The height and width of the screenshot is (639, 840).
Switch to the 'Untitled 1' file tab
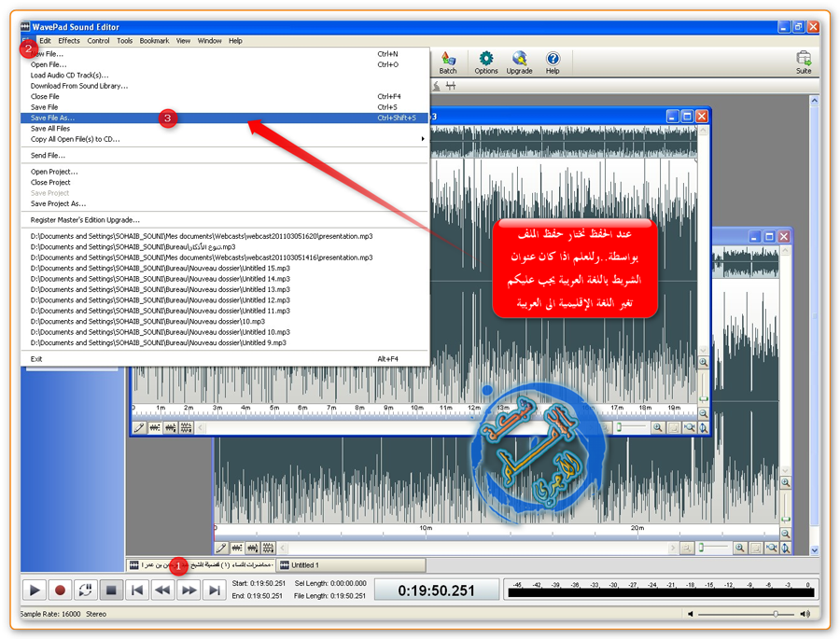click(x=304, y=565)
